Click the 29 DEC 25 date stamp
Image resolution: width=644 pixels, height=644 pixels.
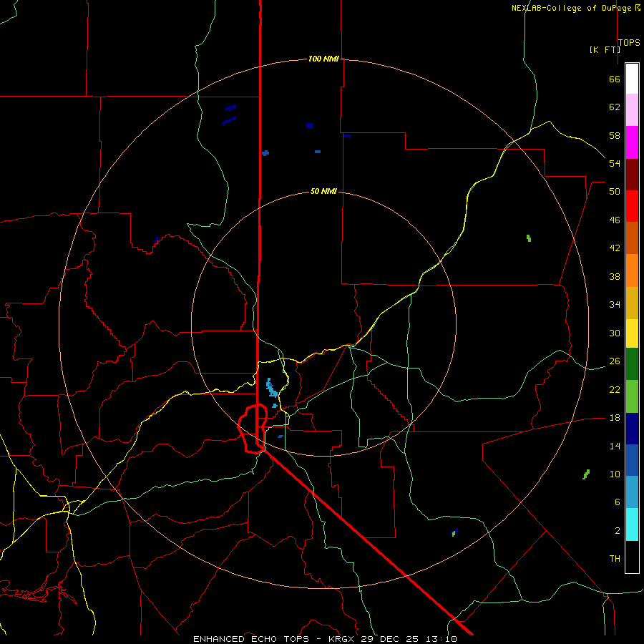tap(390, 639)
